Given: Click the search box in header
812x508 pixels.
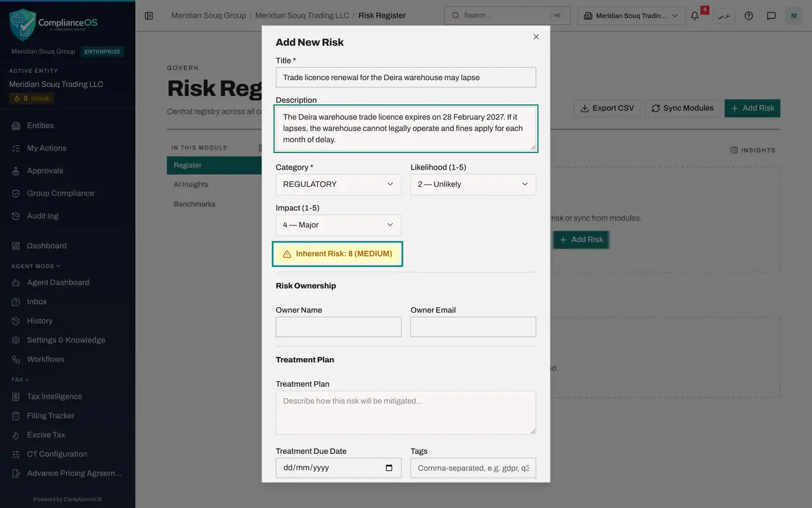Looking at the screenshot, I should [x=507, y=15].
